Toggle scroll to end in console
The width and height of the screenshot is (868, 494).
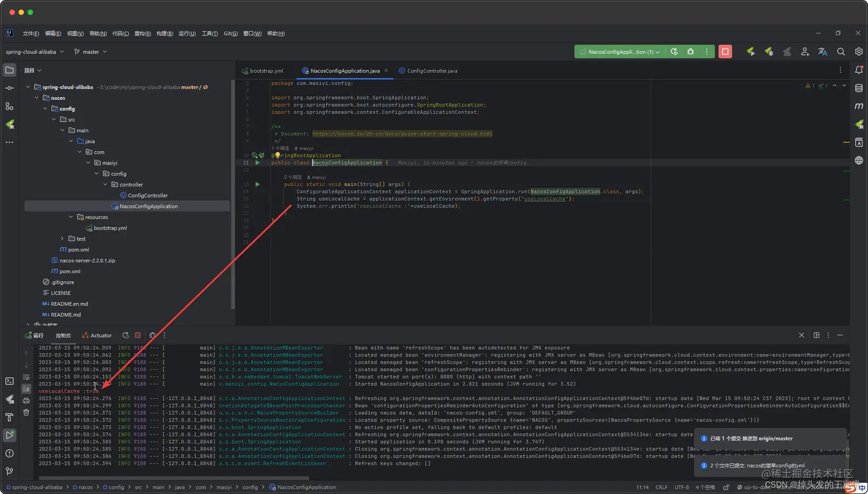pos(26,388)
